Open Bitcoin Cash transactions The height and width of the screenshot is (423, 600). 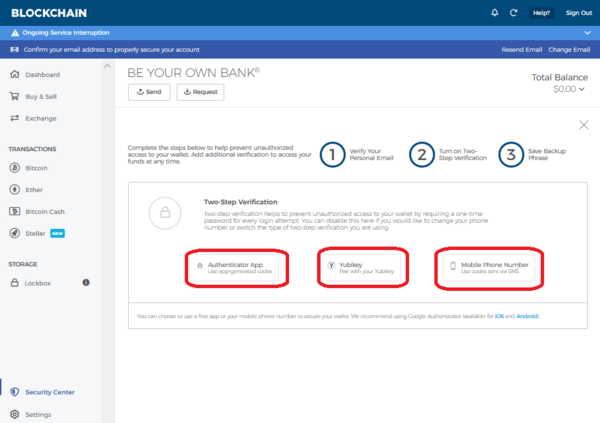click(x=45, y=212)
